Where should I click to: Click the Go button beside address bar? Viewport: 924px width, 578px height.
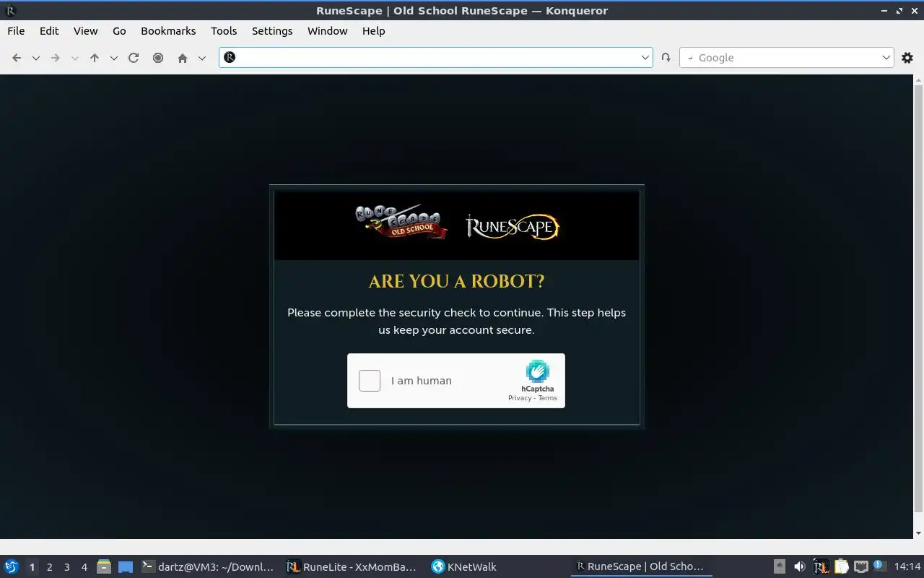[666, 58]
